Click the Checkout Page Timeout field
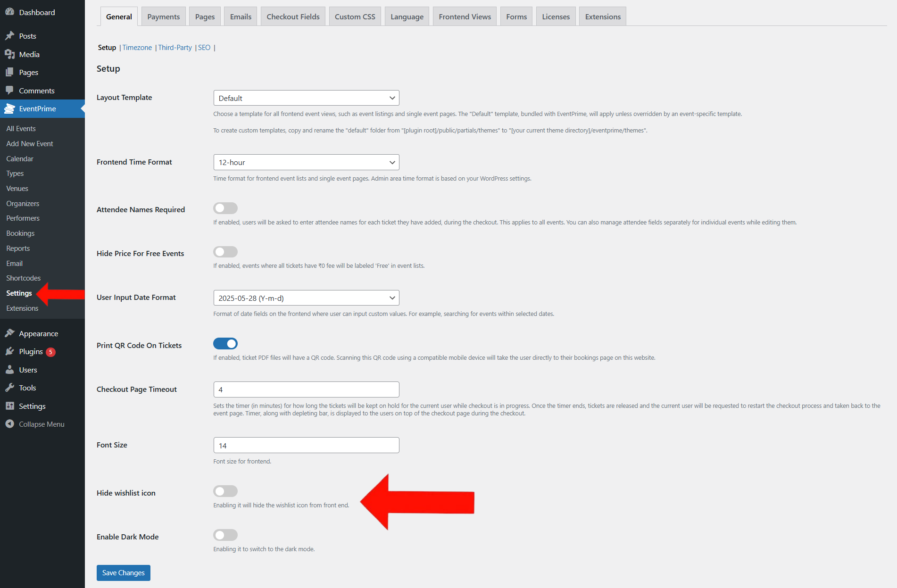This screenshot has height=588, width=897. tap(306, 389)
